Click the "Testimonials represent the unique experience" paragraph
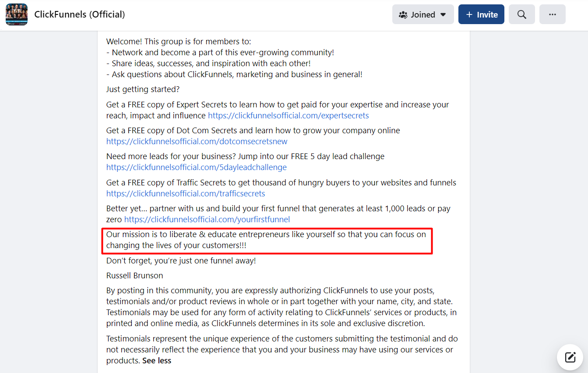The height and width of the screenshot is (373, 588). coord(282,350)
